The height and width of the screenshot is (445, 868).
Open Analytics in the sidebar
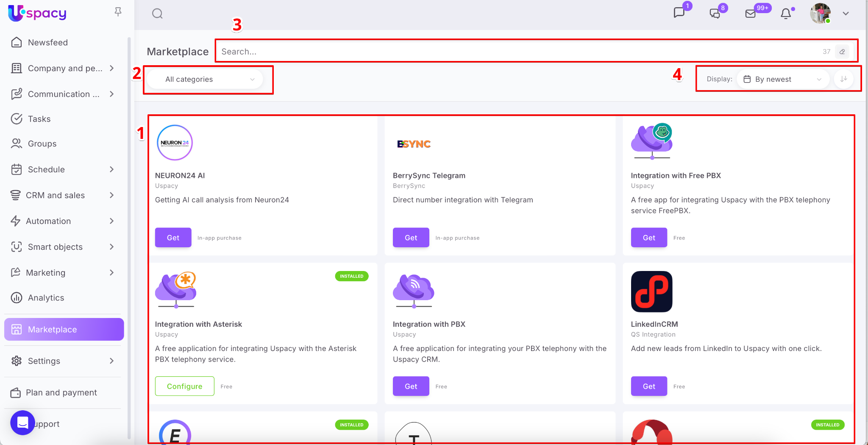46,298
